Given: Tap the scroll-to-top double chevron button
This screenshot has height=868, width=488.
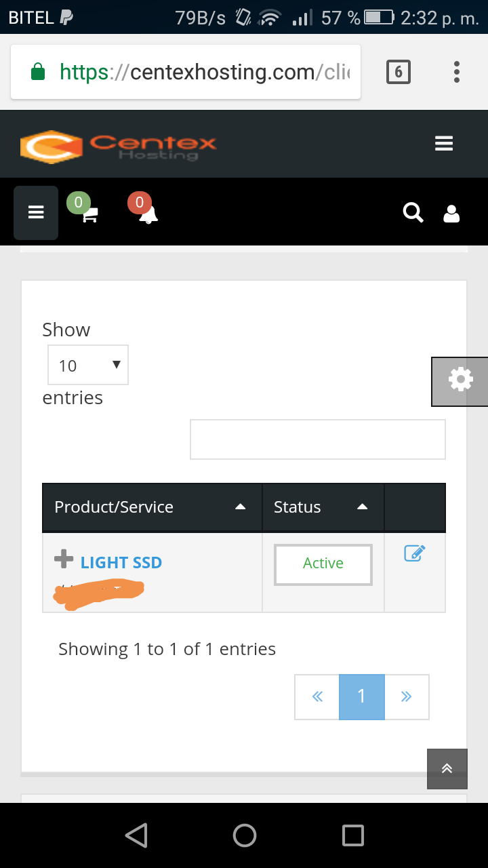Looking at the screenshot, I should pos(447,769).
